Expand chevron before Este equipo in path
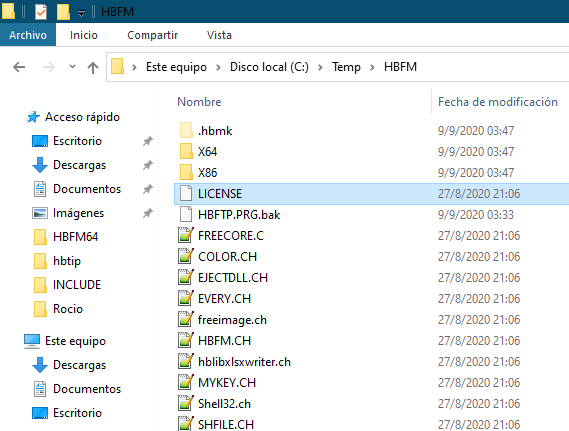The width and height of the screenshot is (569, 431). click(134, 67)
